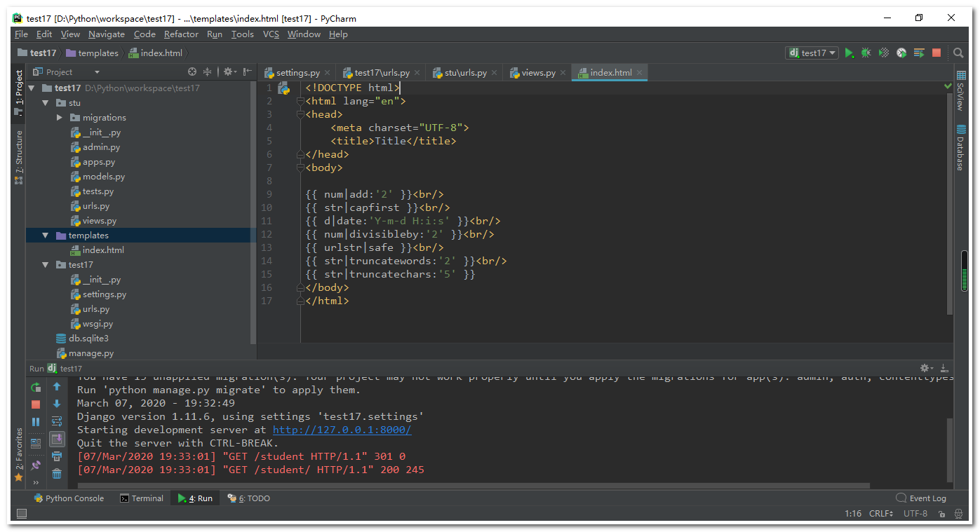Open the test17 run configuration dropdown
Screen dimensions: 980x532
[812, 53]
